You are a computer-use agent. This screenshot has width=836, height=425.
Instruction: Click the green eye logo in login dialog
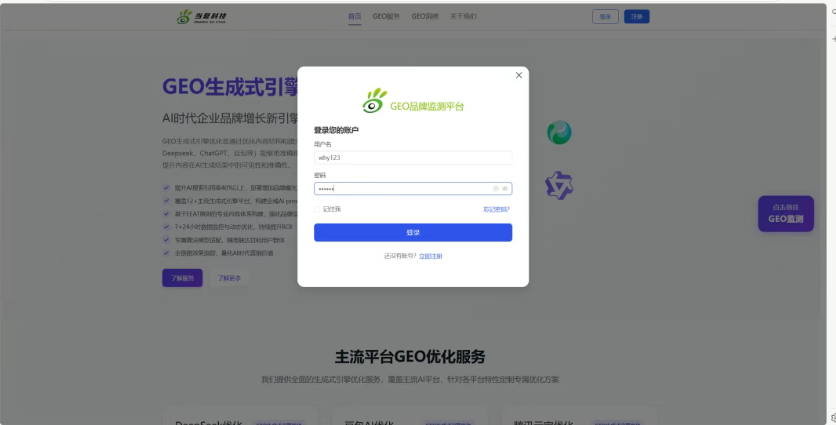click(x=375, y=101)
